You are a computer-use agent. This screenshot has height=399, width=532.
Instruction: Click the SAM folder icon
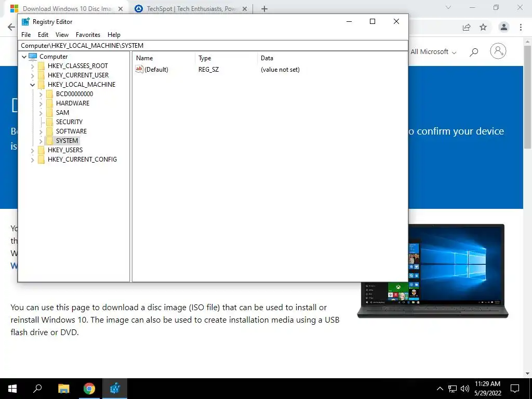pos(49,112)
